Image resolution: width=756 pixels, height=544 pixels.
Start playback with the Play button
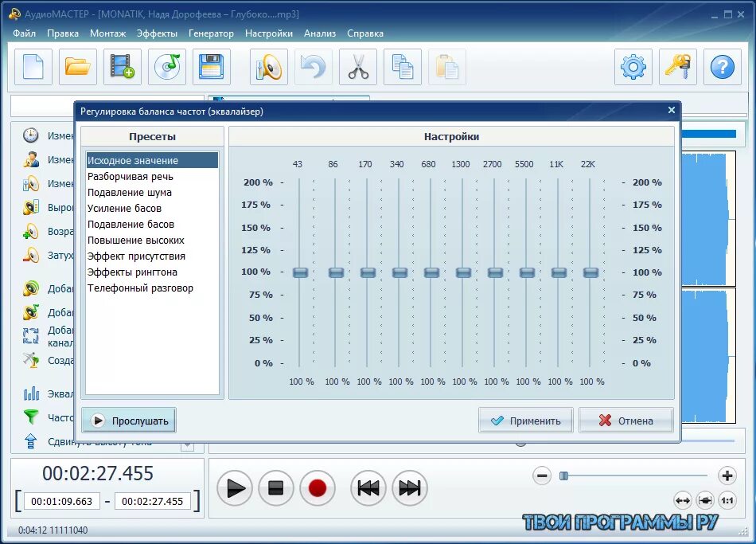pyautogui.click(x=235, y=488)
